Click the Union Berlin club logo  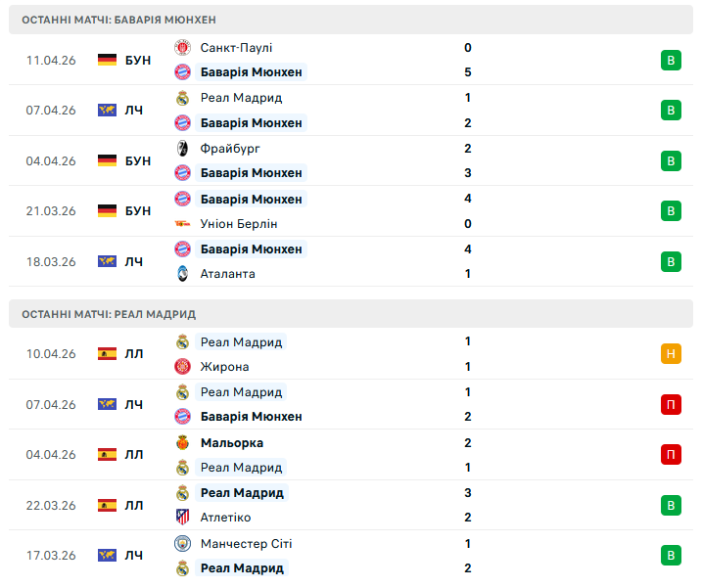pyautogui.click(x=182, y=224)
